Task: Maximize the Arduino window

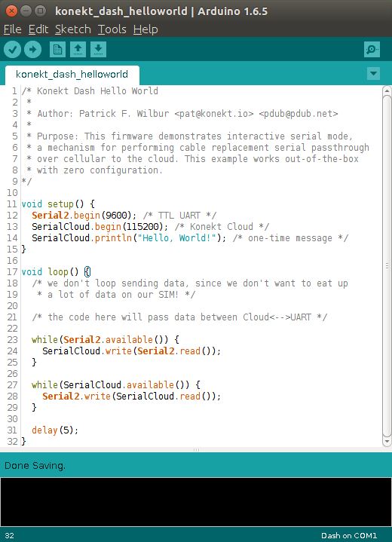Action: pyautogui.click(x=41, y=11)
